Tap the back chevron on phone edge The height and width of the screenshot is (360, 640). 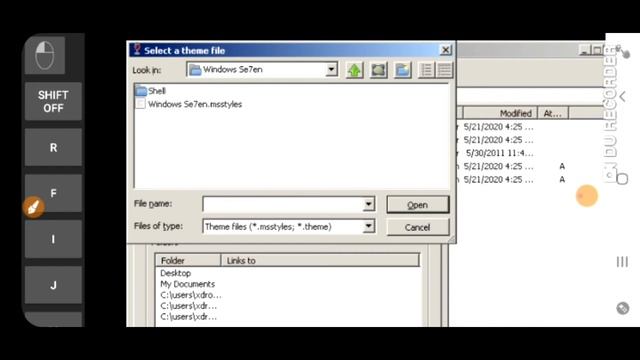click(622, 97)
